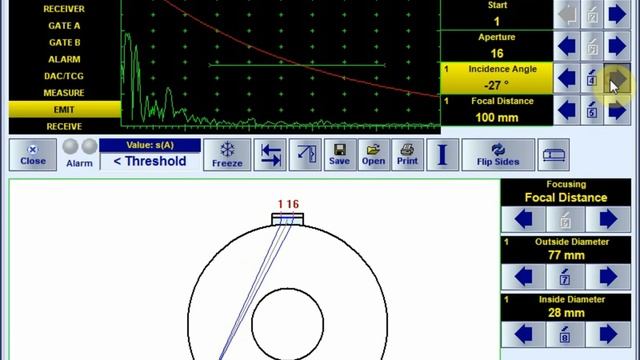Decrease the Start element value
The height and width of the screenshot is (360, 640).
pos(567,14)
